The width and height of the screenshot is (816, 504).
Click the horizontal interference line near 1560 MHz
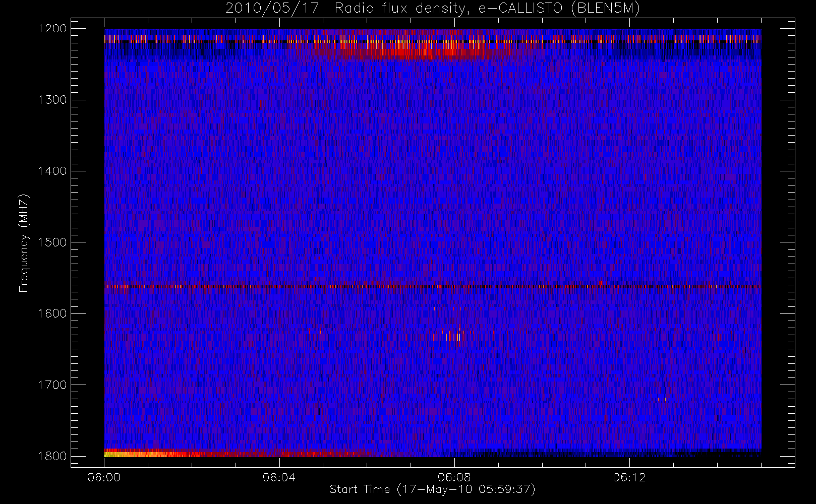(x=433, y=286)
